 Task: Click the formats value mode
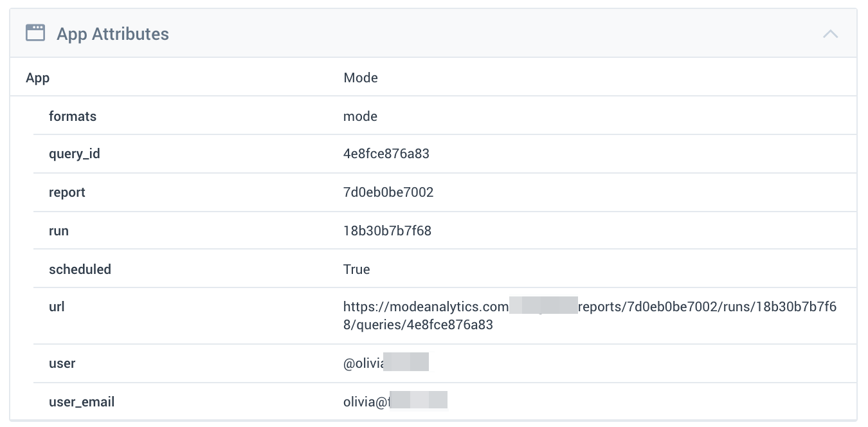360,116
